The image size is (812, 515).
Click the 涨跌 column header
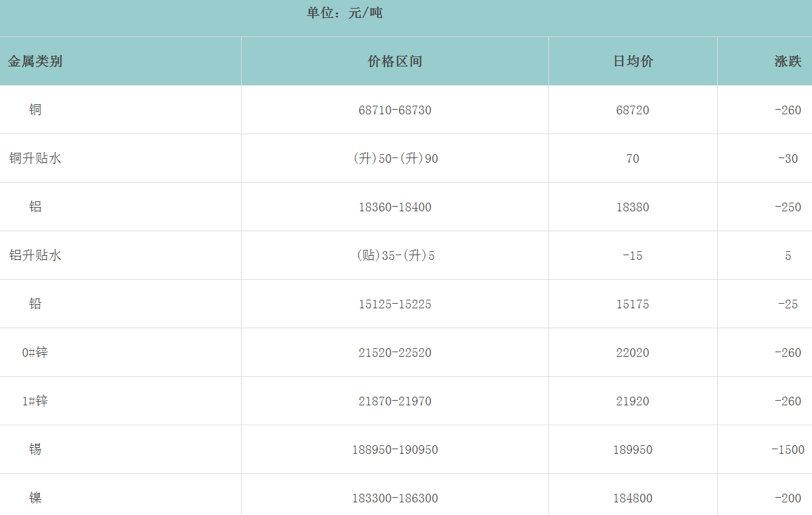[x=788, y=62]
